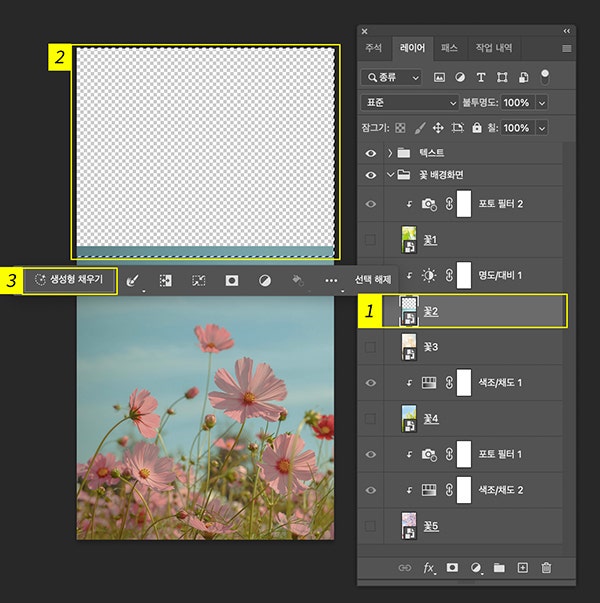Click the Deselect (선택 해제) button
The image size is (600, 603).
[x=375, y=281]
